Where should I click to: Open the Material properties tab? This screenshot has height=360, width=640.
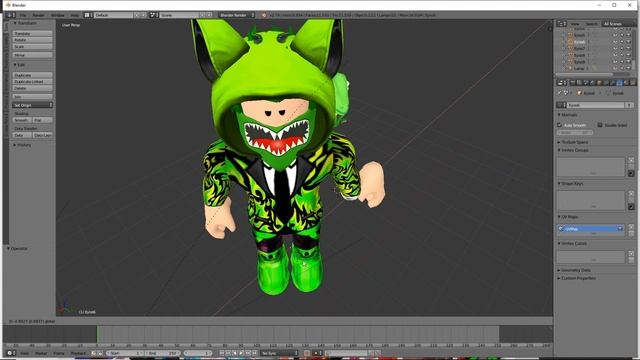626,83
